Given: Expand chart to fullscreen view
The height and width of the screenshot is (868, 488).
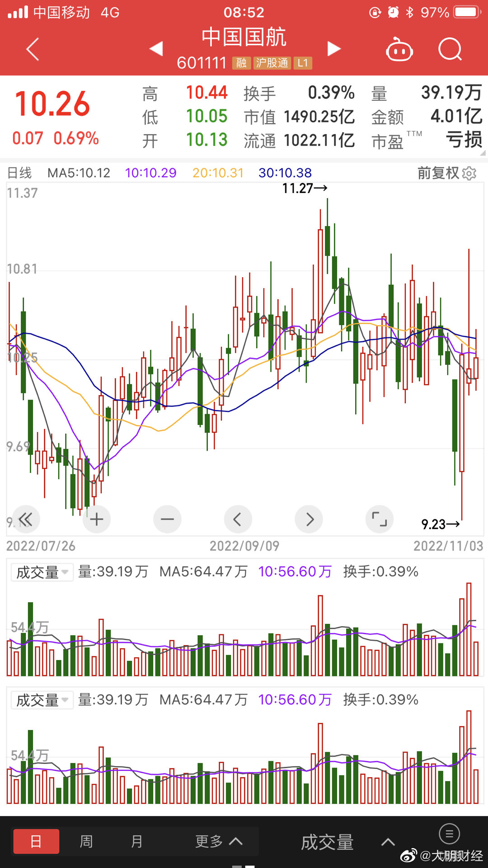Looking at the screenshot, I should [x=379, y=519].
